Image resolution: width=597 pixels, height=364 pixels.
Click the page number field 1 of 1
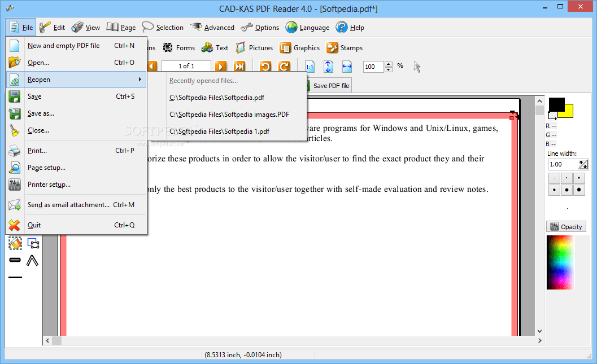click(x=186, y=66)
